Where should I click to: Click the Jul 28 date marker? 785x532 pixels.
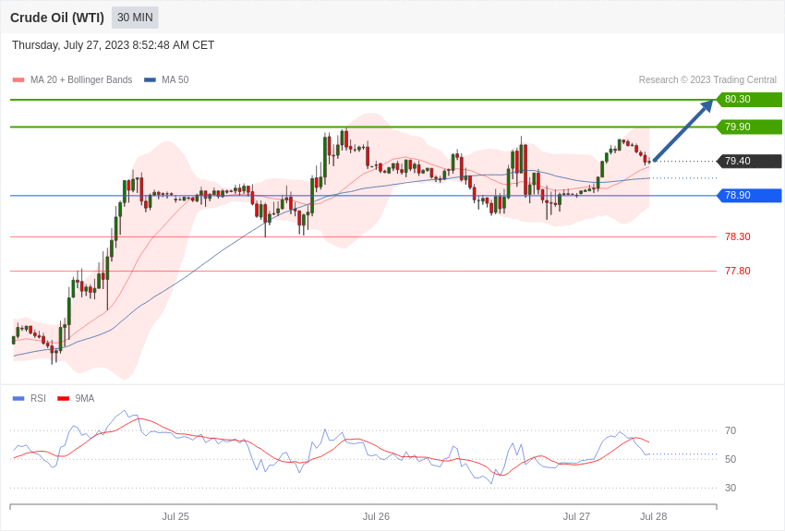coord(653,516)
